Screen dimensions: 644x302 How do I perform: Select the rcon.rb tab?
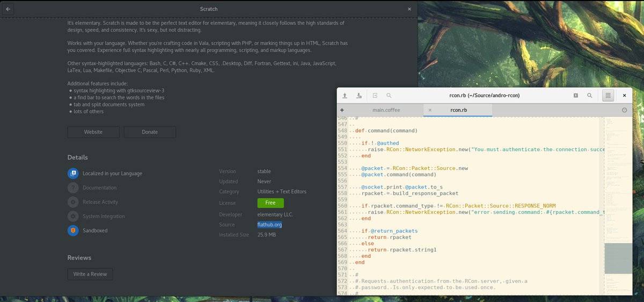458,110
